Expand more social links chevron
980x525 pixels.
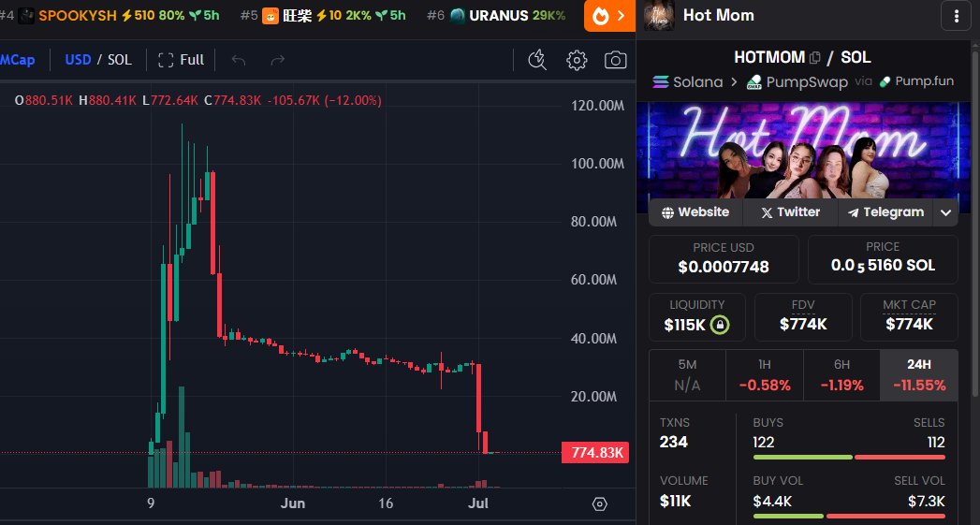(945, 212)
